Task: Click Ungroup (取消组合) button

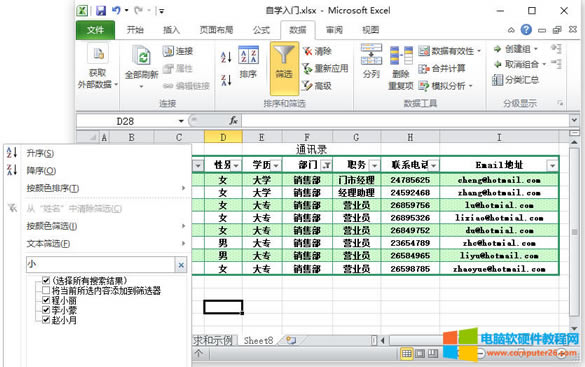Action: tap(519, 65)
